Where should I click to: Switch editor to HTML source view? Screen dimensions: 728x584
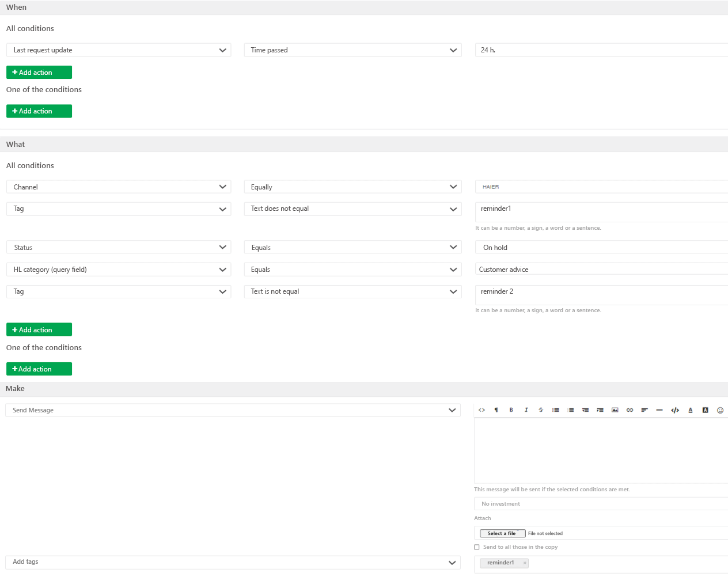(x=481, y=410)
